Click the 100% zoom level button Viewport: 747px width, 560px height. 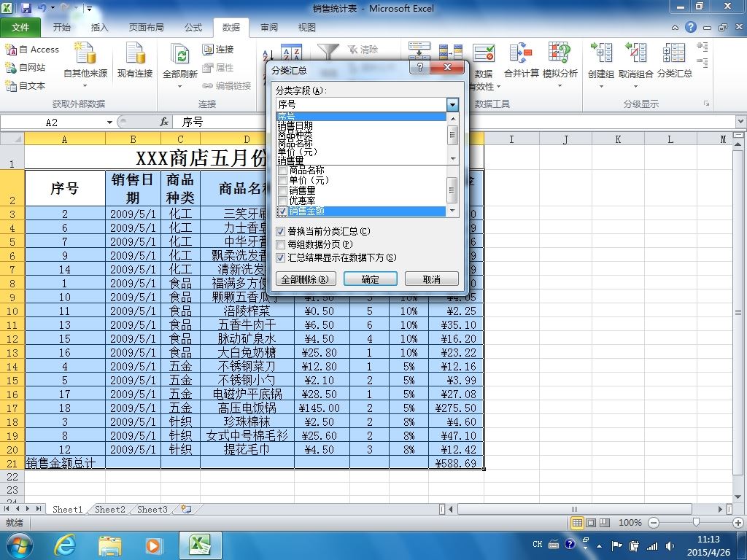coord(630,522)
